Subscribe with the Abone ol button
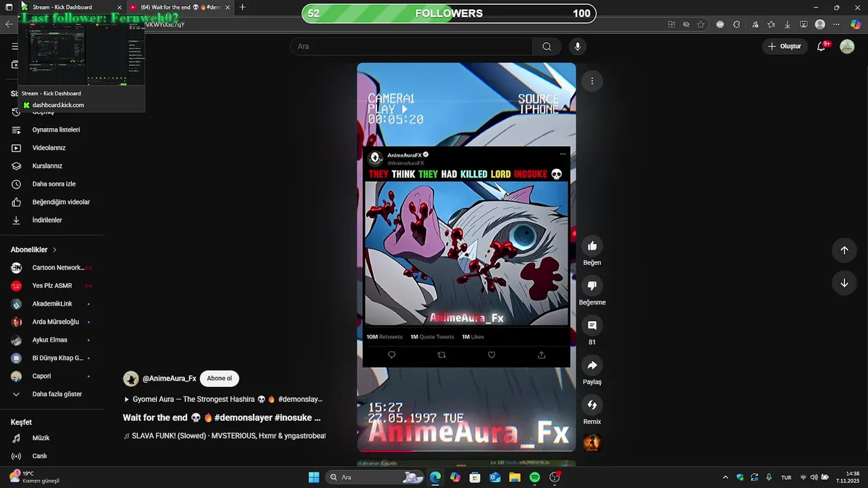This screenshot has height=488, width=868. click(x=220, y=379)
